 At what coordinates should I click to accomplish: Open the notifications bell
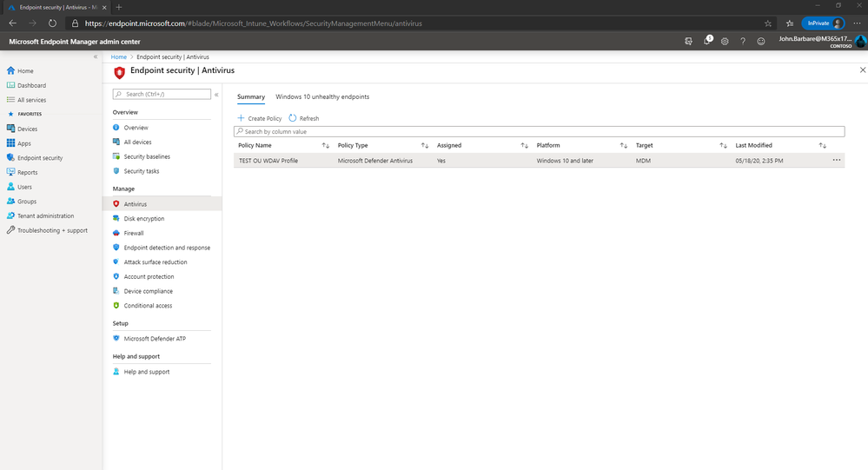pos(707,41)
